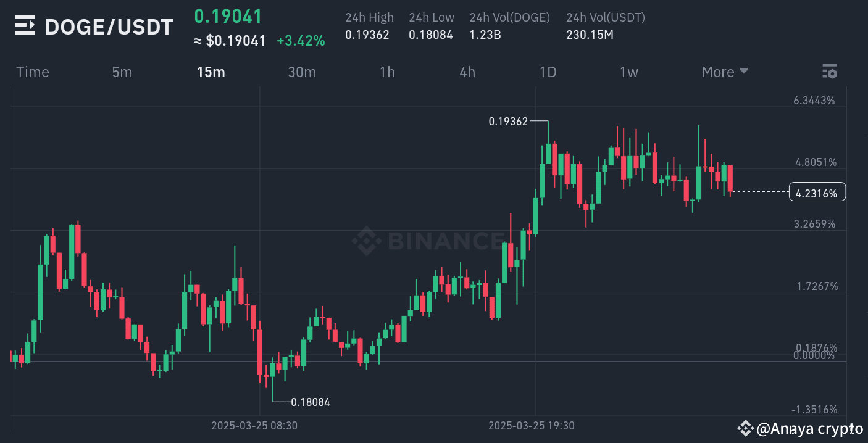
Task: Switch to the 1D timeframe
Action: pos(548,72)
